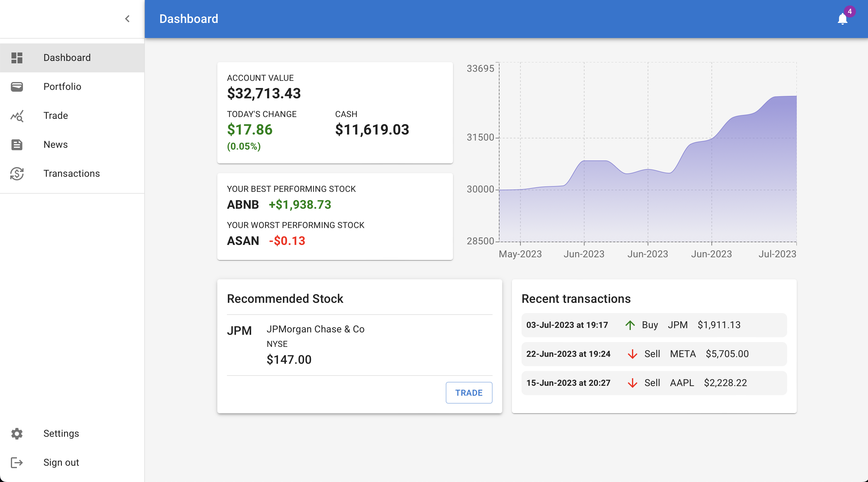The width and height of the screenshot is (868, 482).
Task: Select the 22-Jun-2023 at 19:24 transaction date
Action: point(568,354)
